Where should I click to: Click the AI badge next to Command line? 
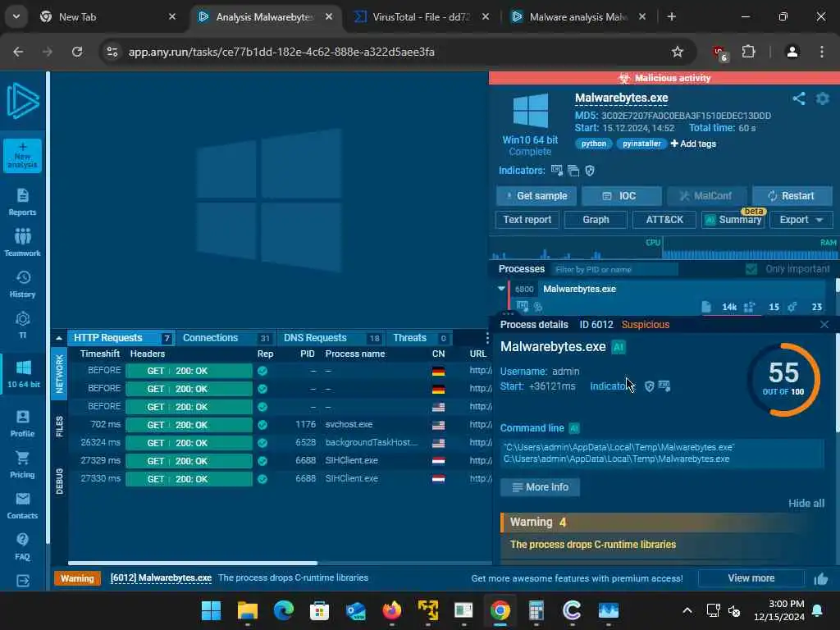pyautogui.click(x=573, y=428)
